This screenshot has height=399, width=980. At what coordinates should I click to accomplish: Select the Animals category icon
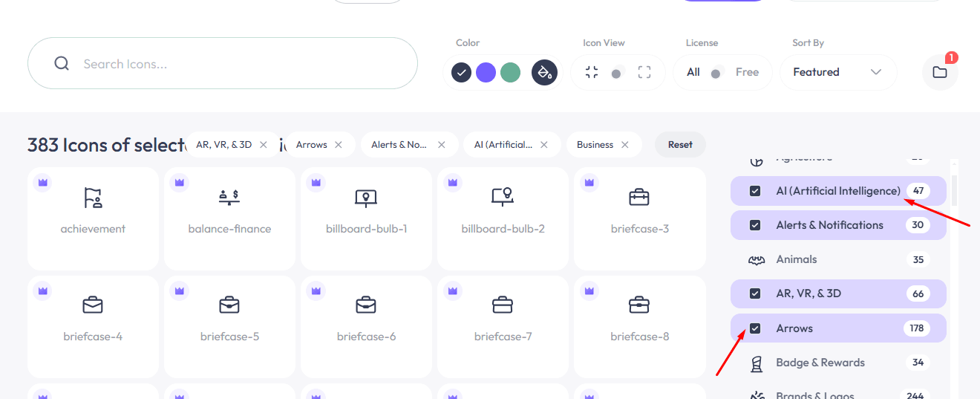756,260
